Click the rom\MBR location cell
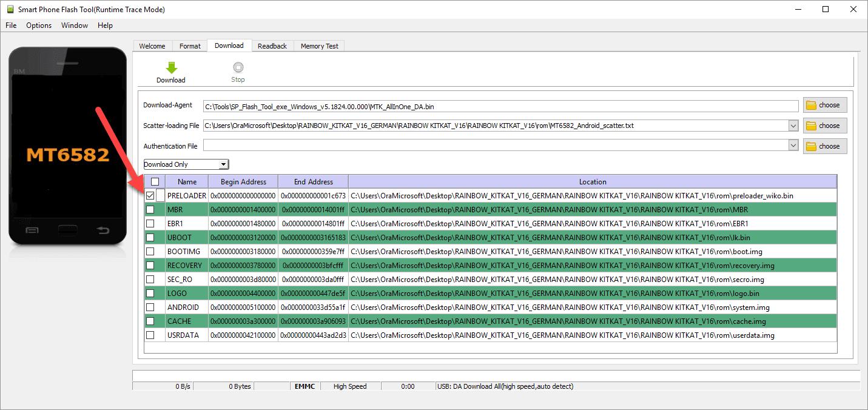This screenshot has width=868, height=410. click(x=593, y=209)
